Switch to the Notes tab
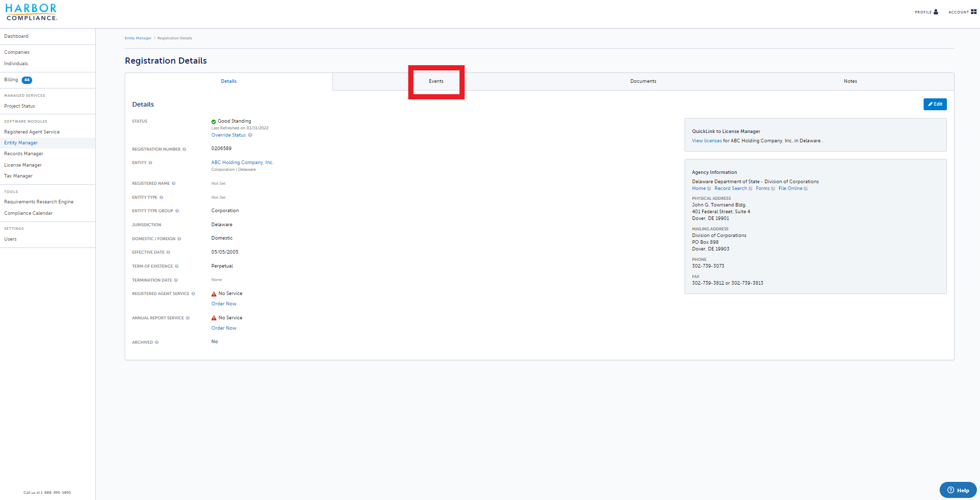980x500 pixels. click(850, 81)
